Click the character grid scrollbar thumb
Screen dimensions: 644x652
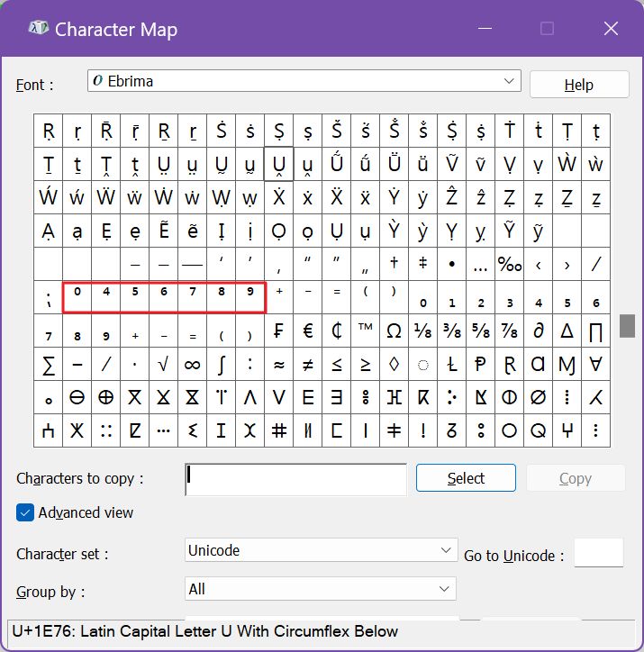627,326
